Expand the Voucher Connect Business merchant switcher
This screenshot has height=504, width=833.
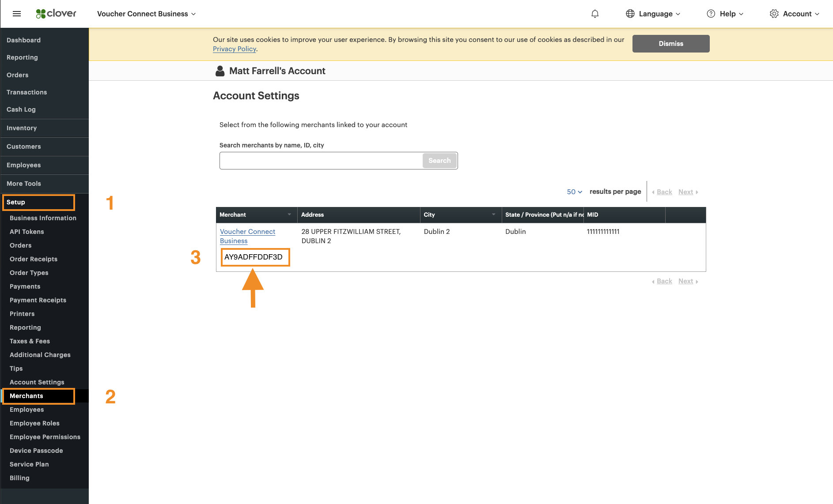[146, 14]
